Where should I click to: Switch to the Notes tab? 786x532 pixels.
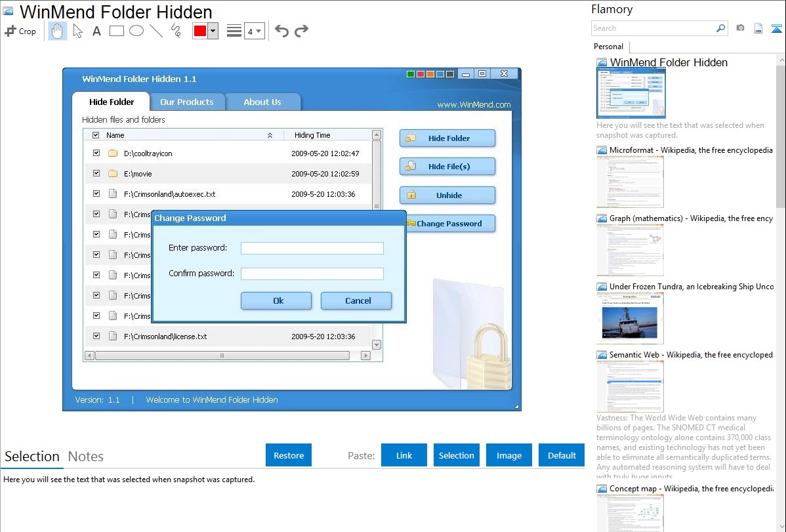tap(86, 457)
